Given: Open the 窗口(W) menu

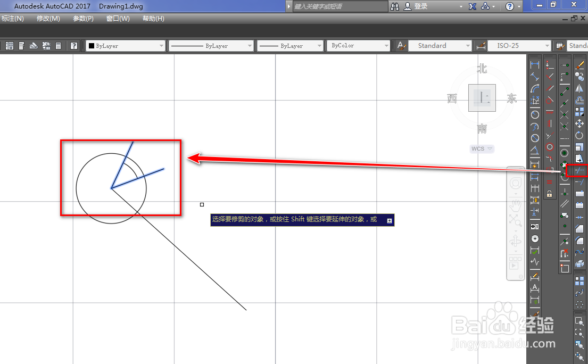Looking at the screenshot, I should point(118,19).
